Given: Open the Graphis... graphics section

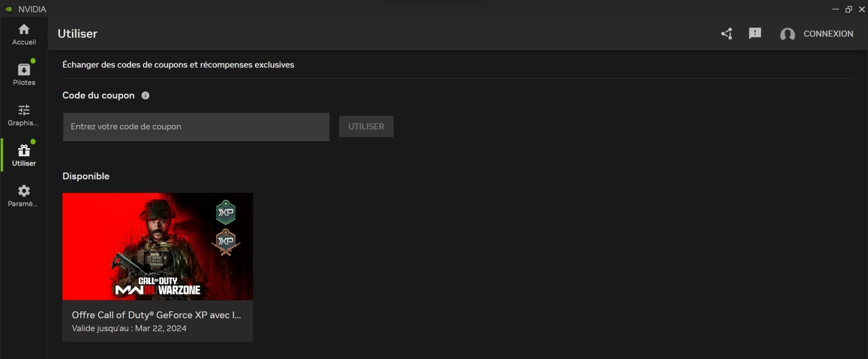Looking at the screenshot, I should tap(24, 115).
